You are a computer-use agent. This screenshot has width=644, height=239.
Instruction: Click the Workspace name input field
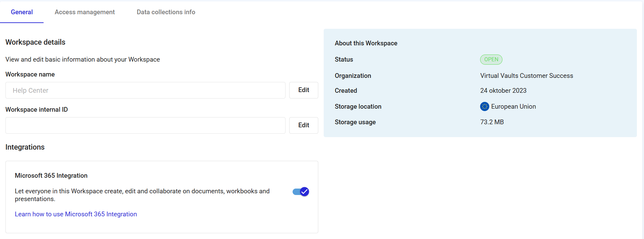pyautogui.click(x=145, y=90)
